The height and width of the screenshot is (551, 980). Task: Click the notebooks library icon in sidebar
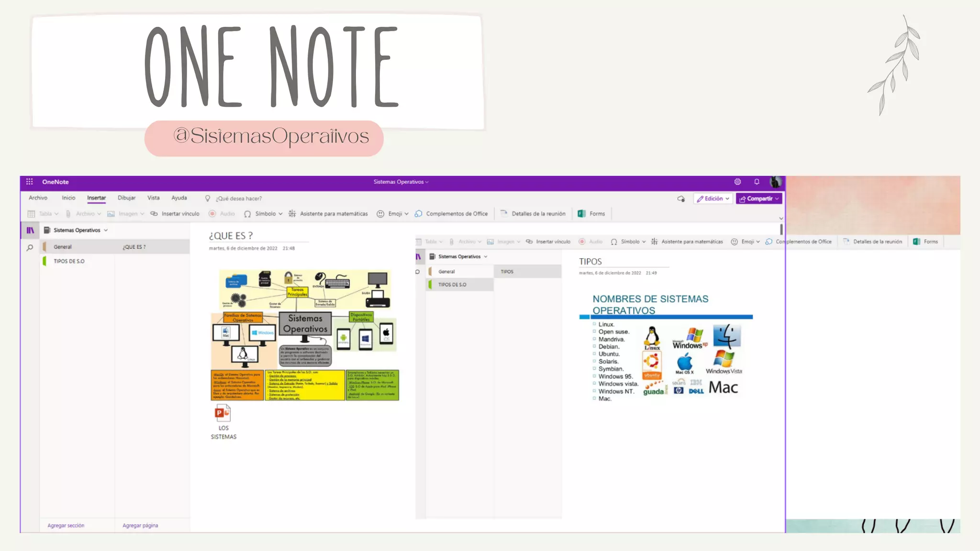[x=30, y=230]
